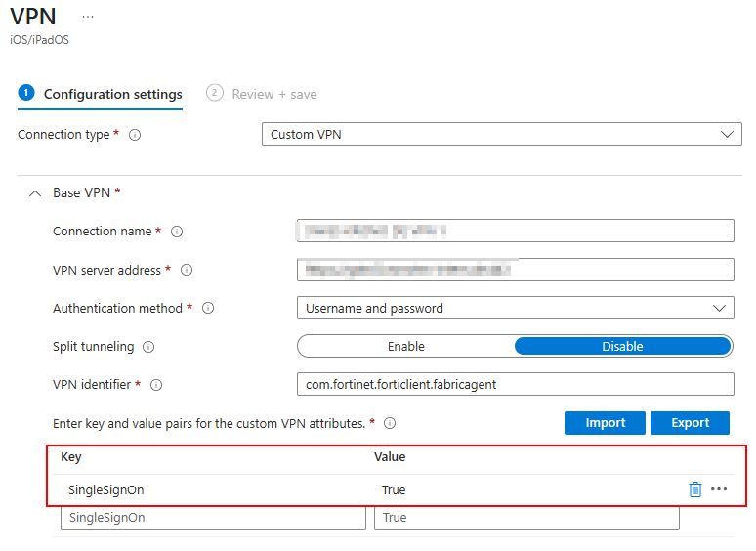Click the VPN identifier text field
Image resolution: width=756 pixels, height=551 pixels.
pyautogui.click(x=515, y=385)
